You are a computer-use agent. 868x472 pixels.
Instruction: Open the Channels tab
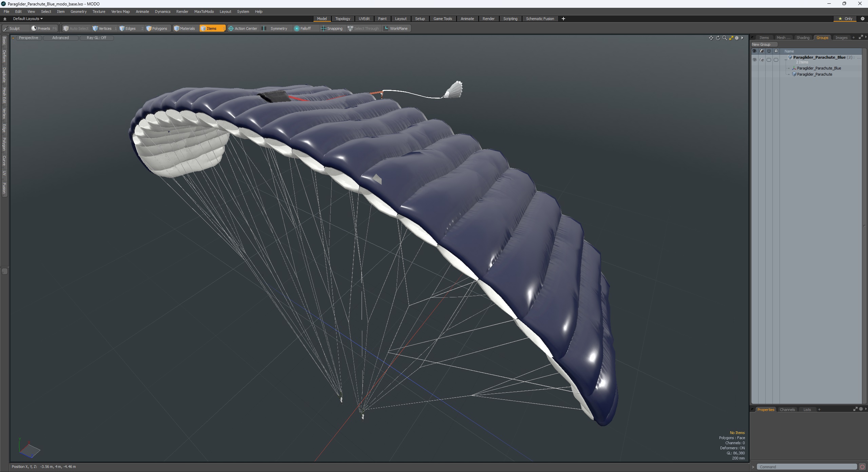[x=787, y=410]
